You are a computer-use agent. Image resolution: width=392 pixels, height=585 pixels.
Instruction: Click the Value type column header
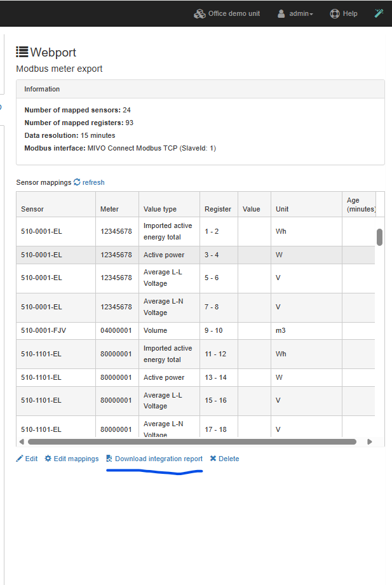pyautogui.click(x=170, y=205)
